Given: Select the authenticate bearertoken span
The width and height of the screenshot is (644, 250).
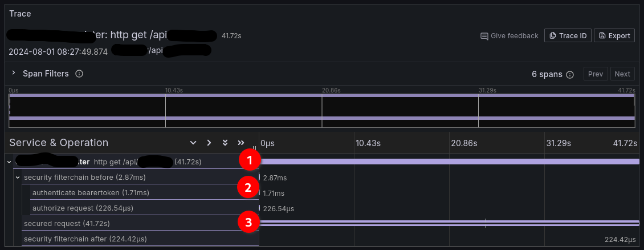Looking at the screenshot, I should point(91,193).
